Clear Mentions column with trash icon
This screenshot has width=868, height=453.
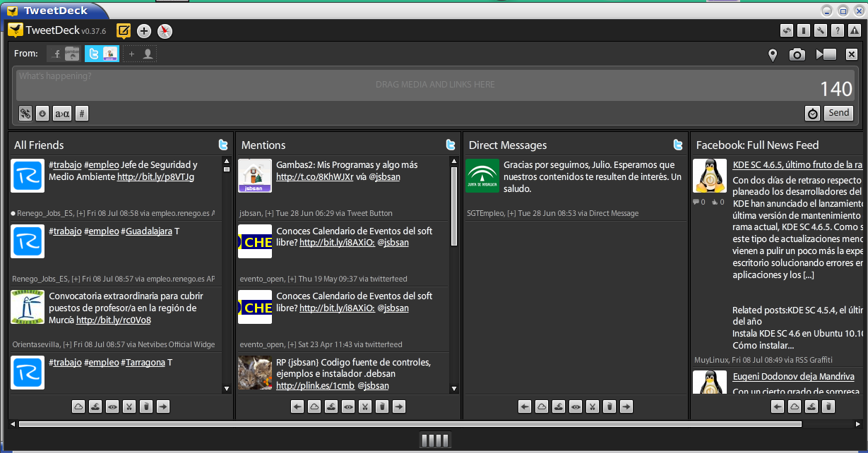coord(382,406)
